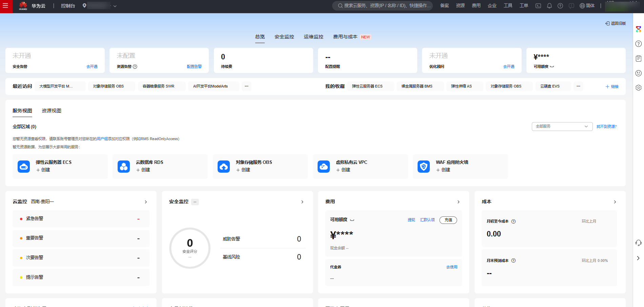Click 去开通 on the 优化顾问 card
Screen dimensions: 644x307
(509, 66)
